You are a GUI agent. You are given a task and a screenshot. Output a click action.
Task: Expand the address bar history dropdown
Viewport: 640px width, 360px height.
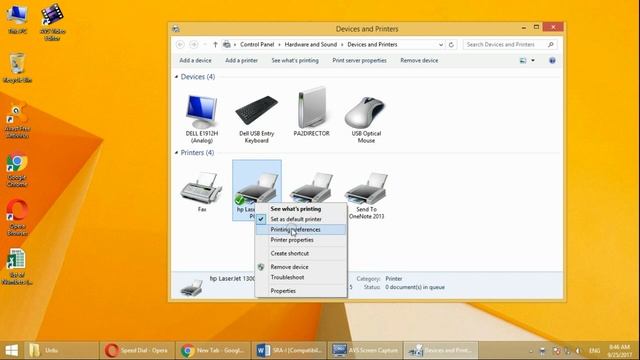tap(441, 44)
